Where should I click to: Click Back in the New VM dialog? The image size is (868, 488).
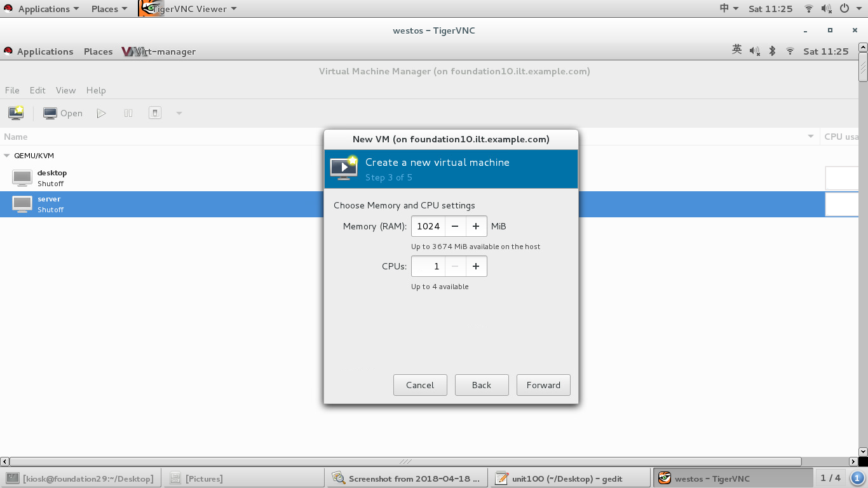(482, 385)
